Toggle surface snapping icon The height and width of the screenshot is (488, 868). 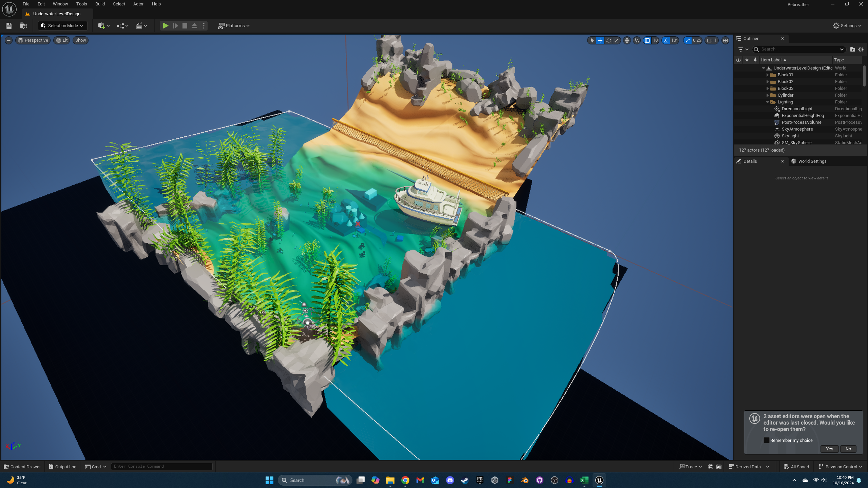tap(637, 40)
